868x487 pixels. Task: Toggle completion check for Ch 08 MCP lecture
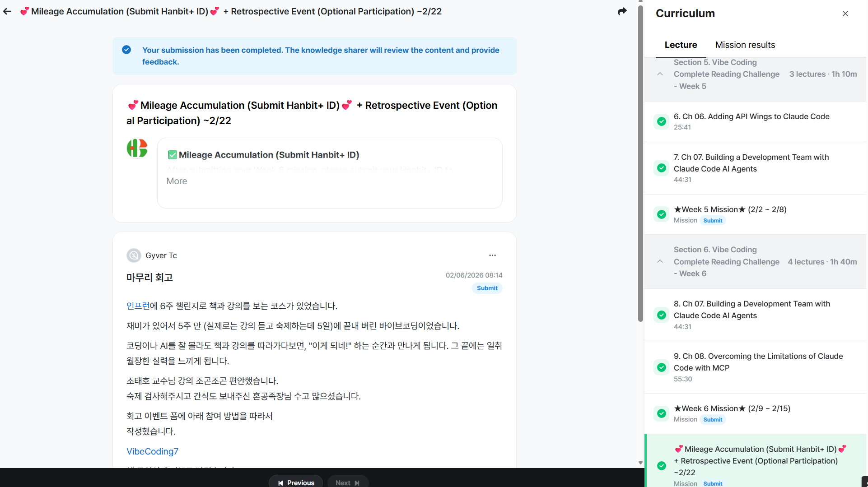click(x=662, y=367)
